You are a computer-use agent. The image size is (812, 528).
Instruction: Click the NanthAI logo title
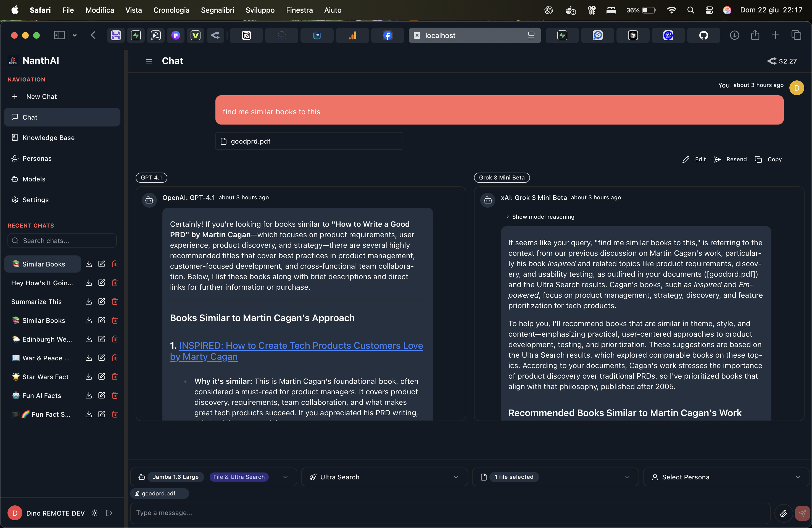click(41, 61)
